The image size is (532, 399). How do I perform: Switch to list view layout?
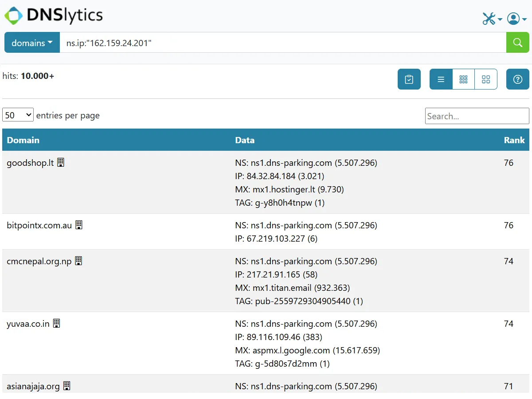coord(441,79)
